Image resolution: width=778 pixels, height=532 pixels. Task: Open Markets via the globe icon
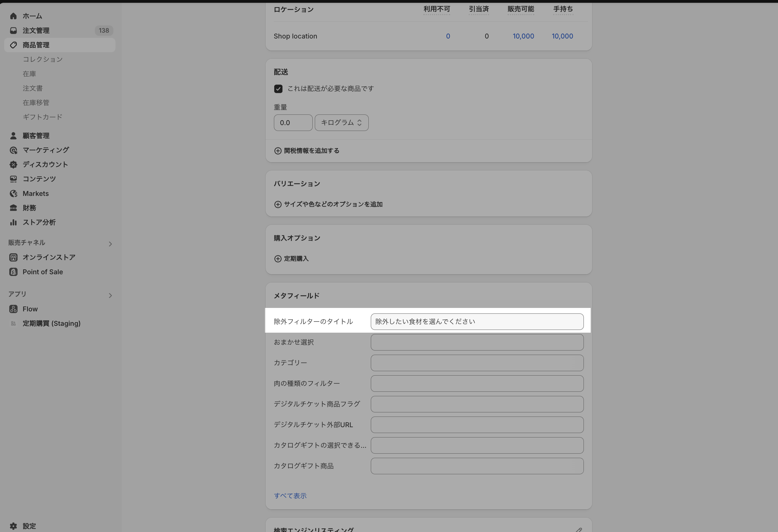click(x=13, y=193)
